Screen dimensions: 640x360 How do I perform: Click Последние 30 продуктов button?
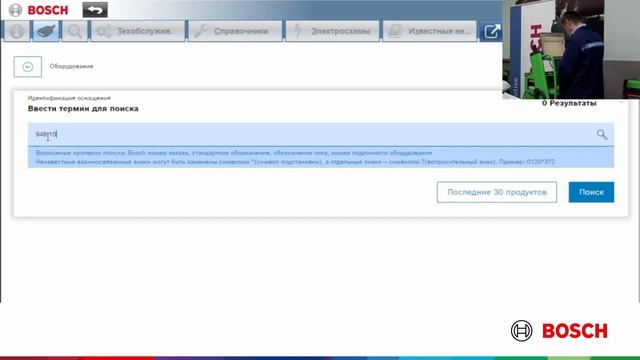point(497,192)
